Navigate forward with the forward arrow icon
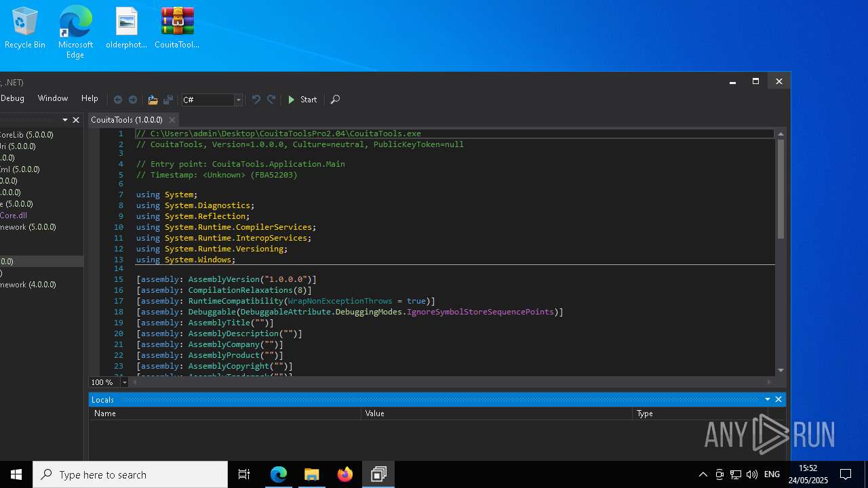Screen dimensions: 868x488 (x=133, y=100)
